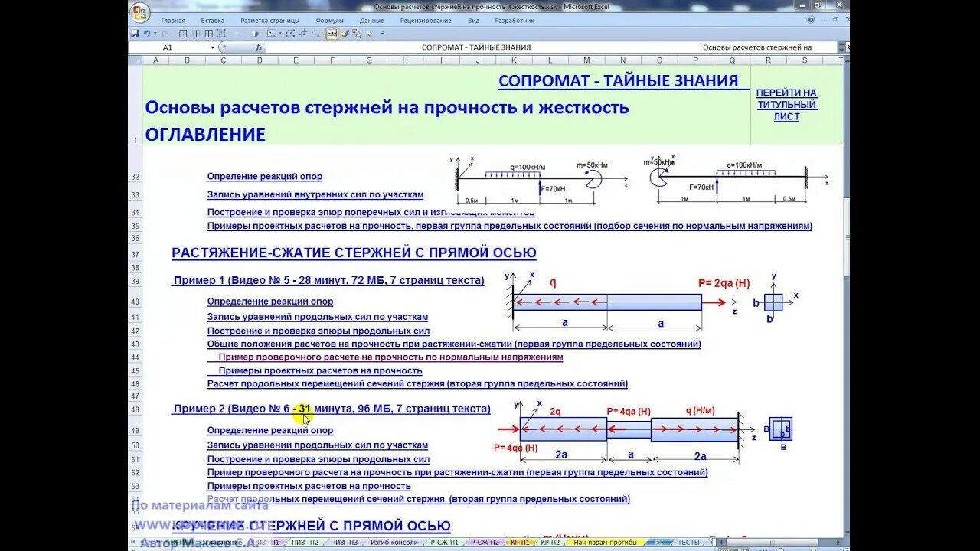The height and width of the screenshot is (551, 980).
Task: Switch to the Р-СЖ П2 sheet tab
Action: pos(484,543)
